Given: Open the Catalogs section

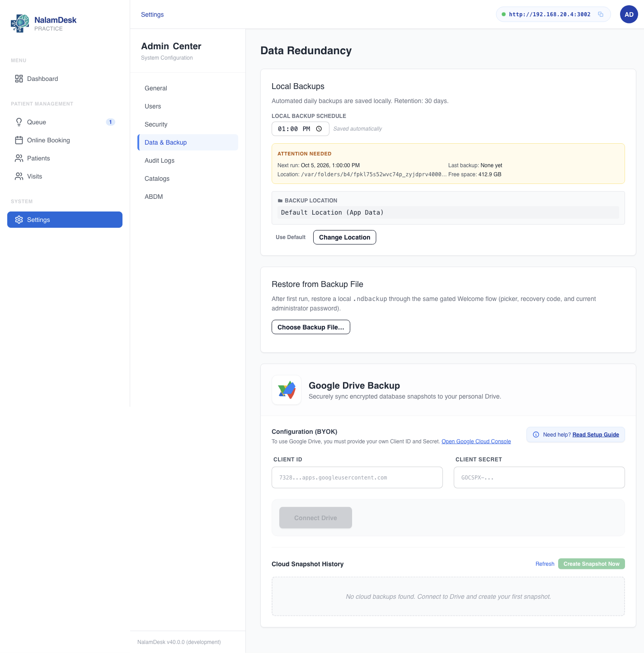Looking at the screenshot, I should (188, 179).
